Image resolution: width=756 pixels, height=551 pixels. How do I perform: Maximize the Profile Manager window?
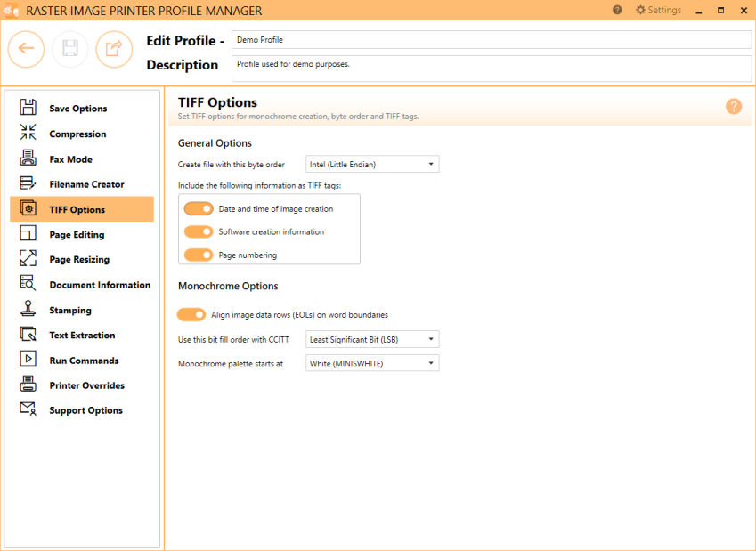pyautogui.click(x=720, y=10)
